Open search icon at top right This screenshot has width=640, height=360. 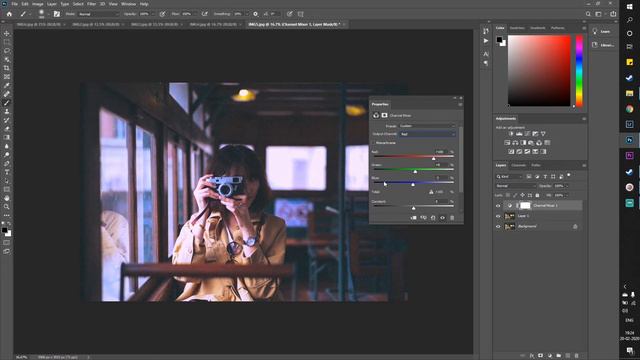[588, 14]
